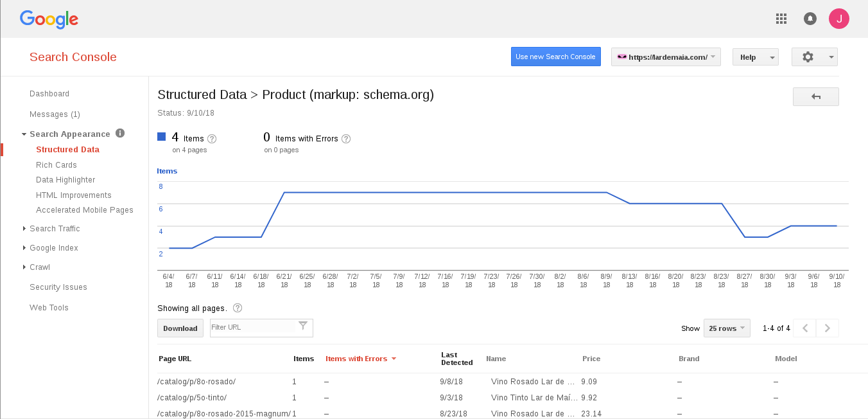Open the account avatar J
The height and width of the screenshot is (419, 868).
tap(839, 19)
